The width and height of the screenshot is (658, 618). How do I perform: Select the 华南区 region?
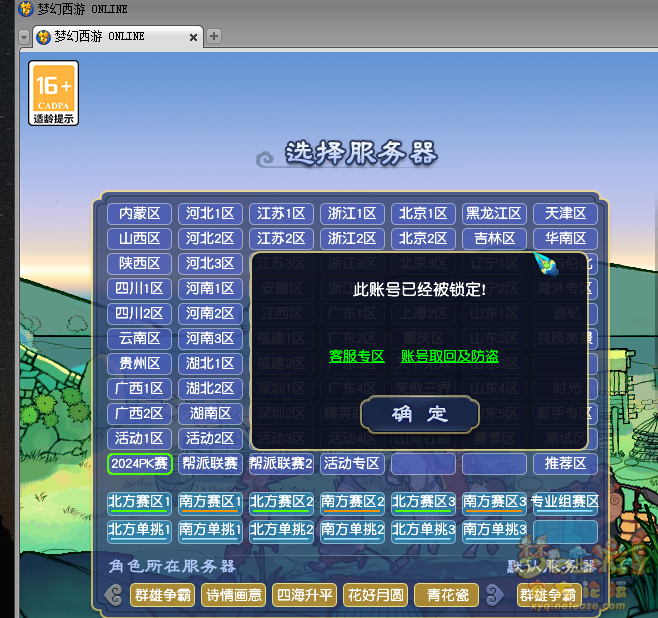tap(565, 239)
